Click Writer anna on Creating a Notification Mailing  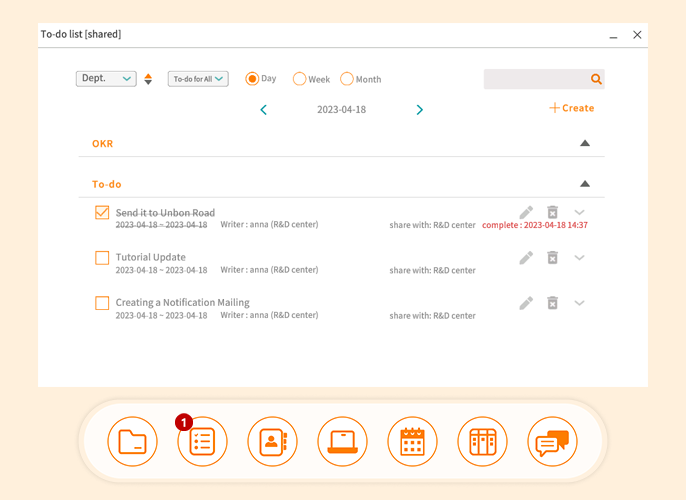[270, 315]
